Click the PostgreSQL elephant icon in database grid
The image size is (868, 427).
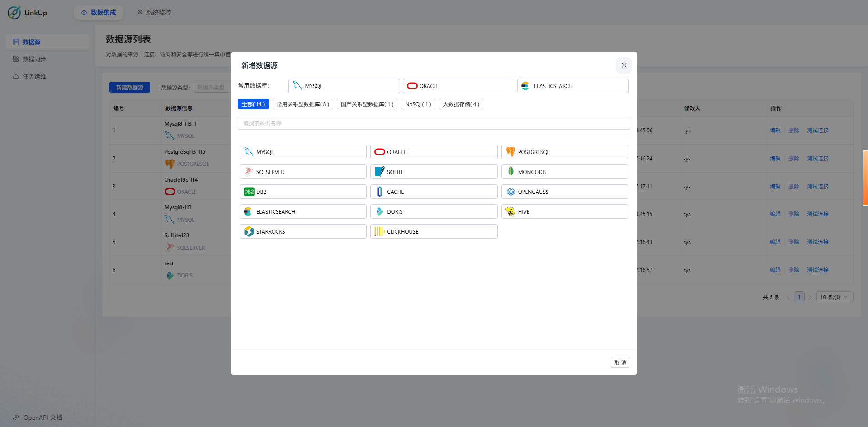pyautogui.click(x=510, y=152)
